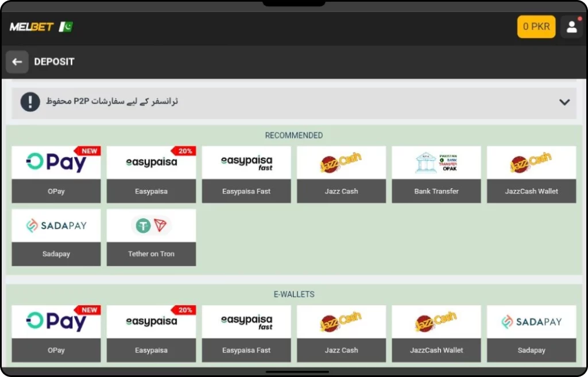The height and width of the screenshot is (377, 588).
Task: Click Jazz Cash label in Recommended
Action: click(x=341, y=191)
